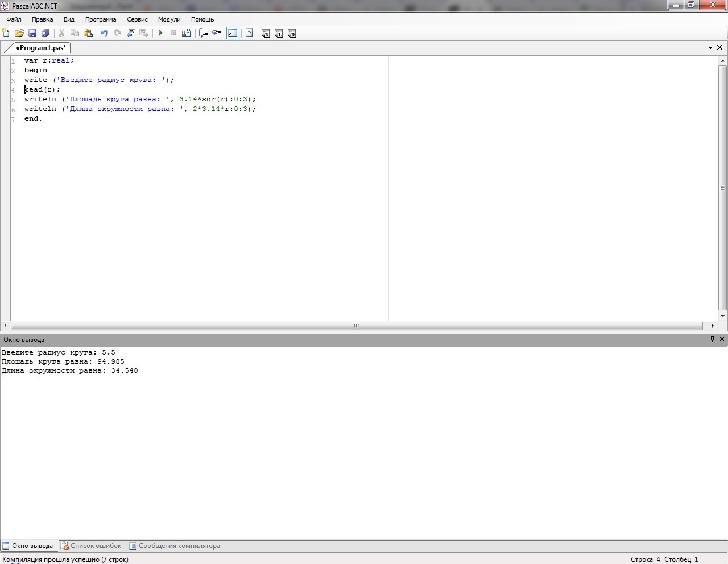Click the editor horizontal scrollbar
This screenshot has width=728, height=564.
pos(356,326)
